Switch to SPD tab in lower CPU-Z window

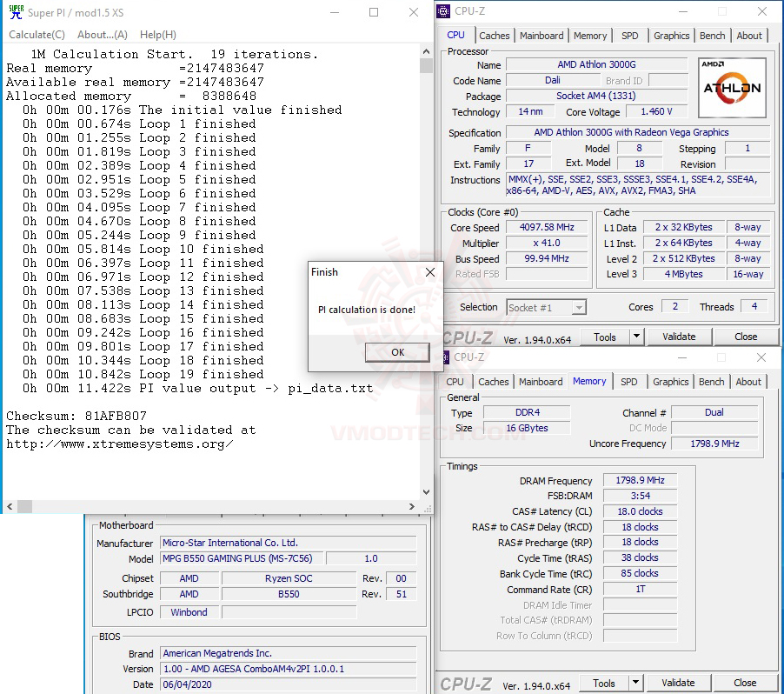pos(628,382)
